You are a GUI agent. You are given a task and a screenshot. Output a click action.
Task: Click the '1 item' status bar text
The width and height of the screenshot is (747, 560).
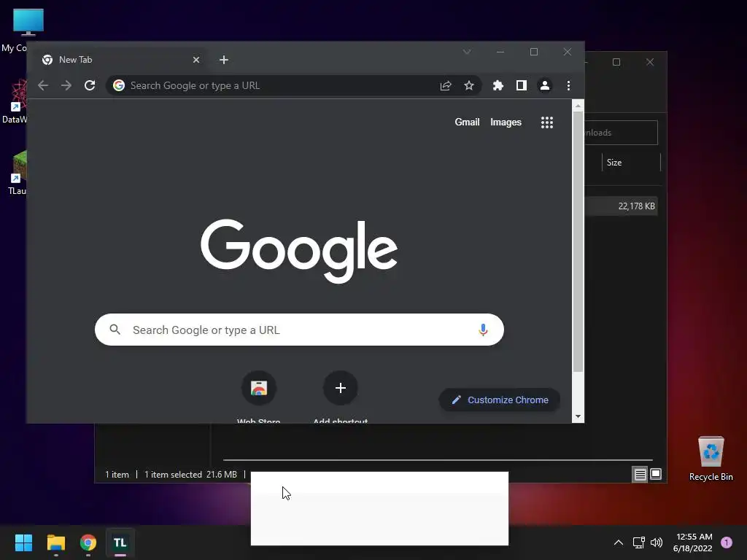(x=117, y=474)
